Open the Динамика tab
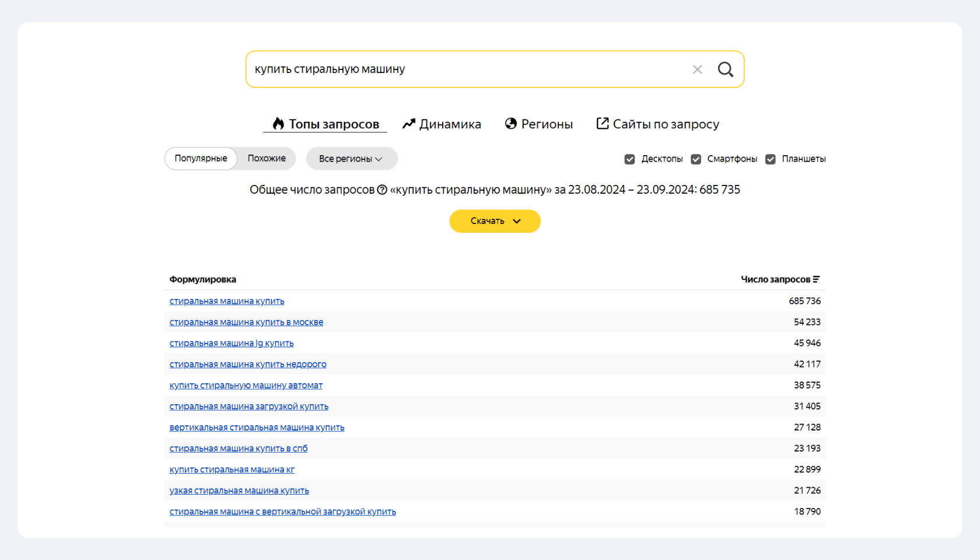Screen dimensions: 980x560 click(x=450, y=124)
